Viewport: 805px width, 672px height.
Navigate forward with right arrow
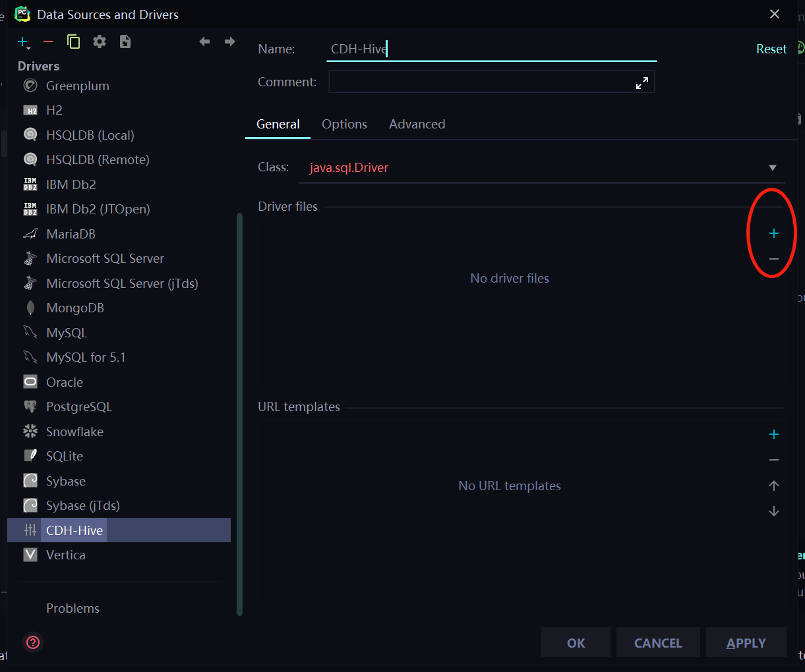229,42
